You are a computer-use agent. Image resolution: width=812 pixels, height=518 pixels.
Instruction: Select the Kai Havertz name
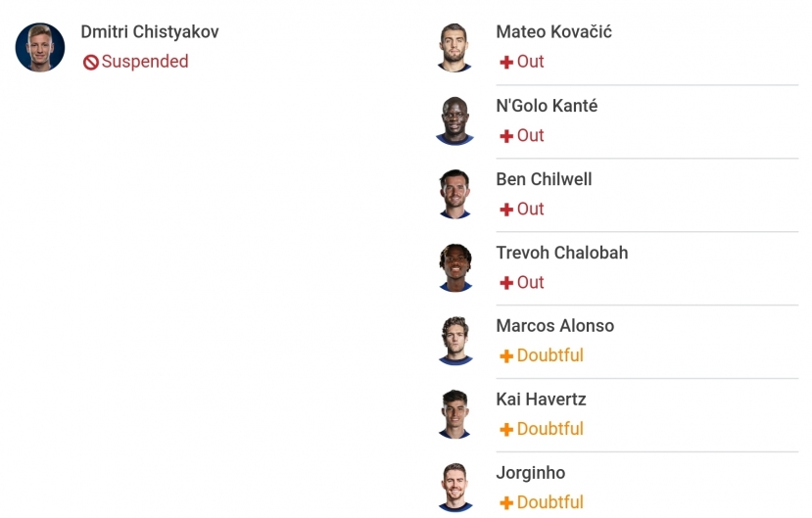[541, 400]
